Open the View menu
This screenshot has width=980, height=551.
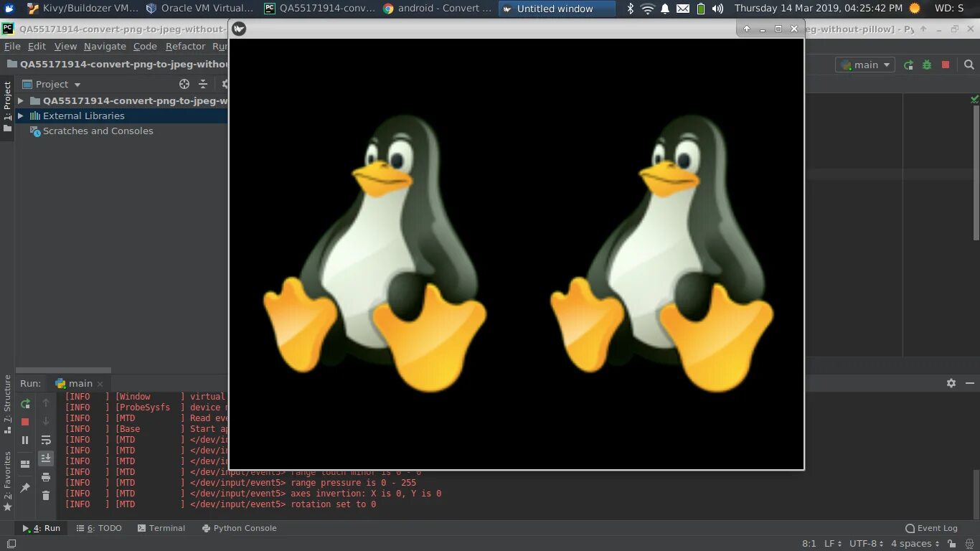(x=65, y=46)
